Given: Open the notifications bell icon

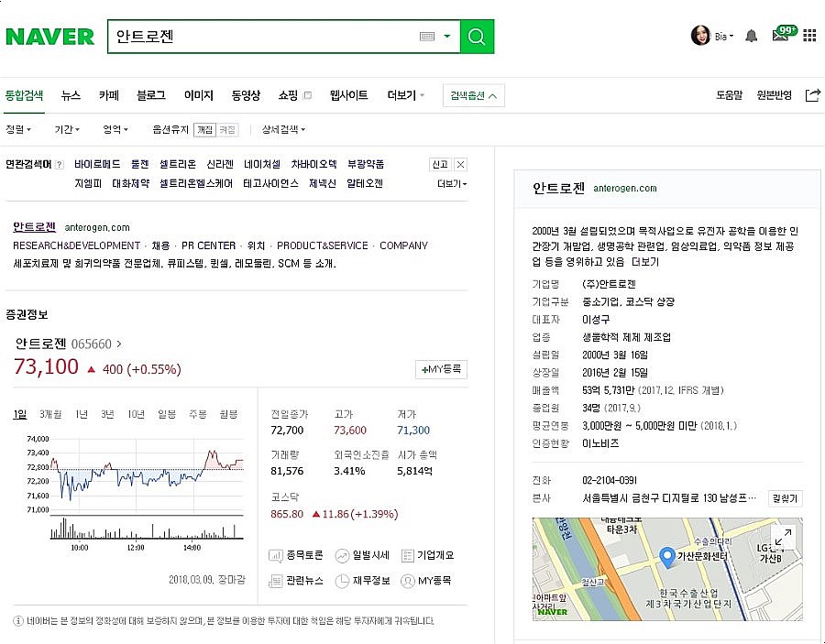Looking at the screenshot, I should tap(752, 36).
